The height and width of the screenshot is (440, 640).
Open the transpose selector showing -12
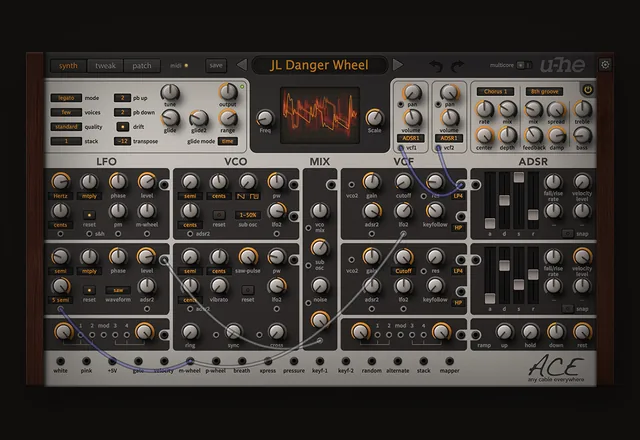pyautogui.click(x=122, y=141)
